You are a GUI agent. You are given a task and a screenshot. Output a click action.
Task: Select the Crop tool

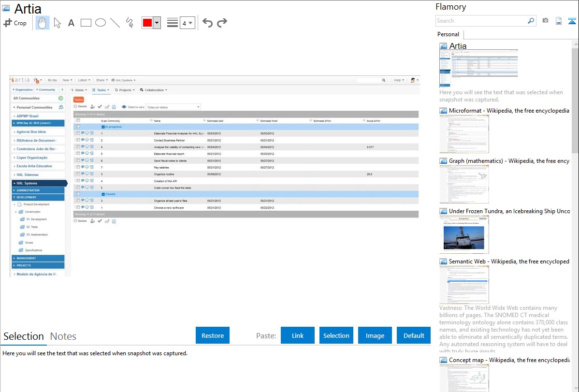coord(15,23)
